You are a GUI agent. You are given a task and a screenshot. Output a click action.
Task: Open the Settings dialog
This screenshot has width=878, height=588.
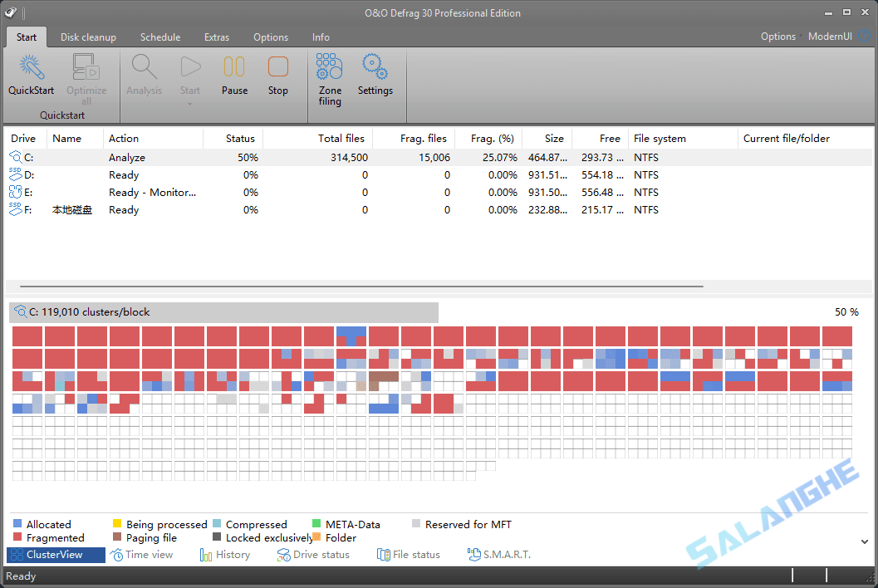(375, 76)
